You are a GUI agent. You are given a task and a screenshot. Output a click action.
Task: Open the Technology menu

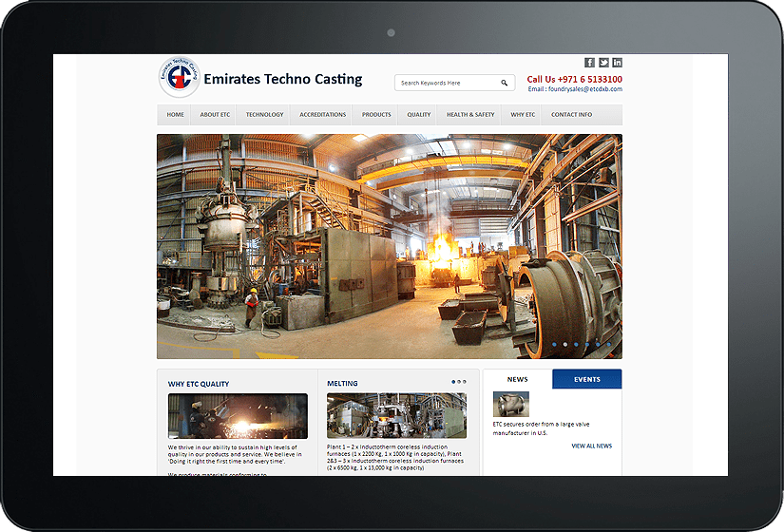click(x=264, y=115)
